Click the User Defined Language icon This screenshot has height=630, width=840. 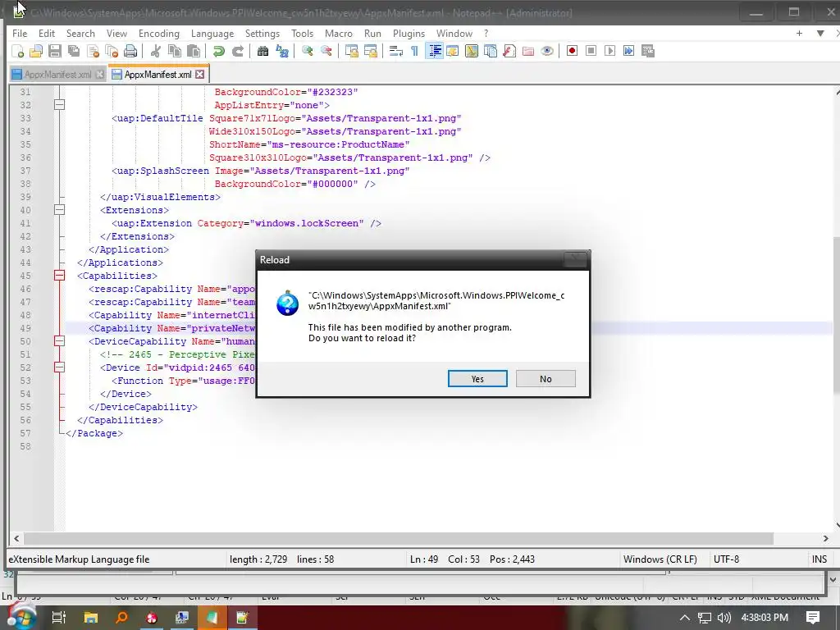pyautogui.click(x=453, y=51)
